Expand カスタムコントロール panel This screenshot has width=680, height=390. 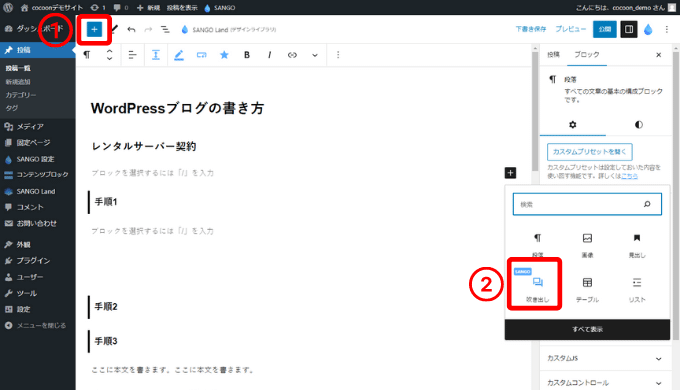pos(605,383)
